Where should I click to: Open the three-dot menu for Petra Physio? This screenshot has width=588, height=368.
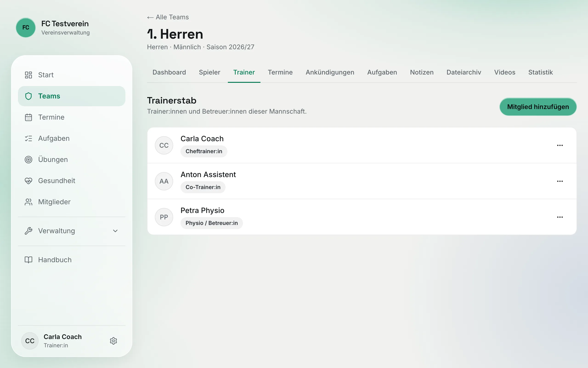560,217
